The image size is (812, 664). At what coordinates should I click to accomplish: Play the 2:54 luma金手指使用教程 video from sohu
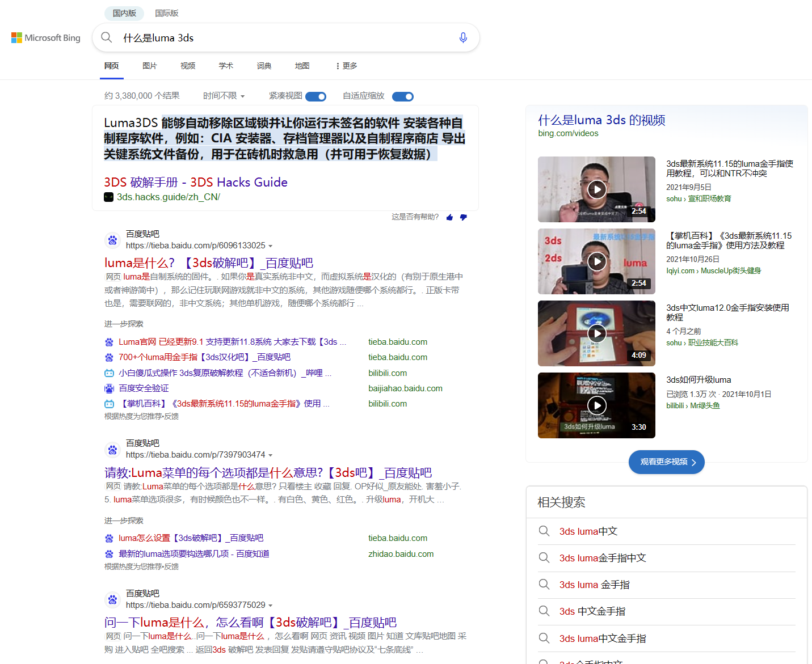click(x=596, y=189)
